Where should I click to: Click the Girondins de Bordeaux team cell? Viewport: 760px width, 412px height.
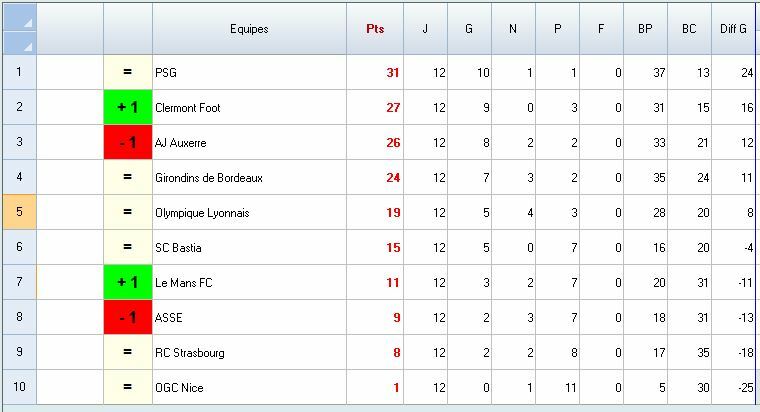[x=209, y=177]
